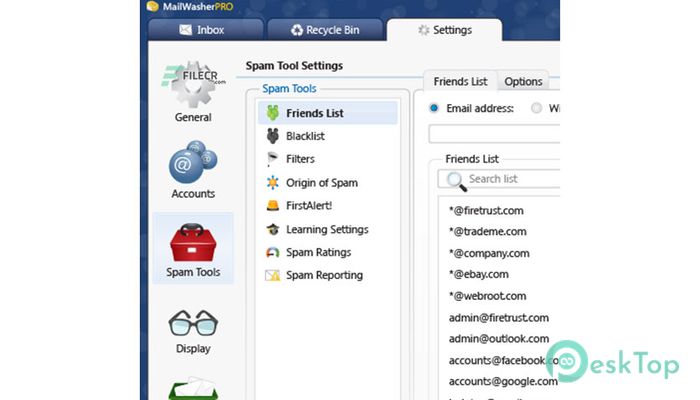Image resolution: width=700 pixels, height=400 pixels.
Task: Select Learning Settings entry
Action: [327, 229]
